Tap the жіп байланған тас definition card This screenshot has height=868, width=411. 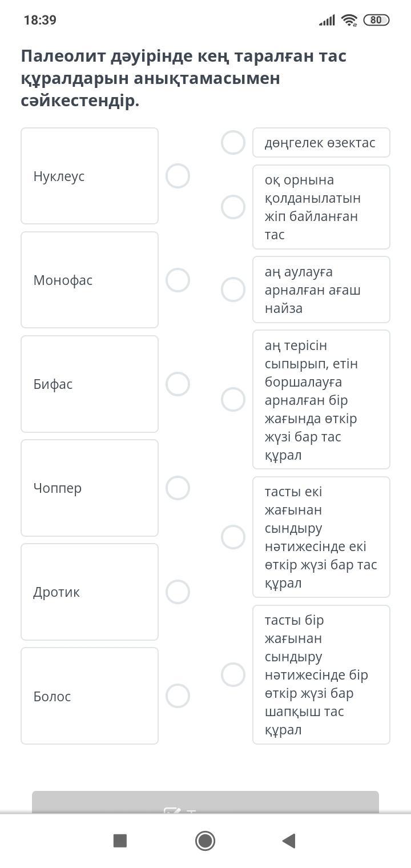[321, 207]
